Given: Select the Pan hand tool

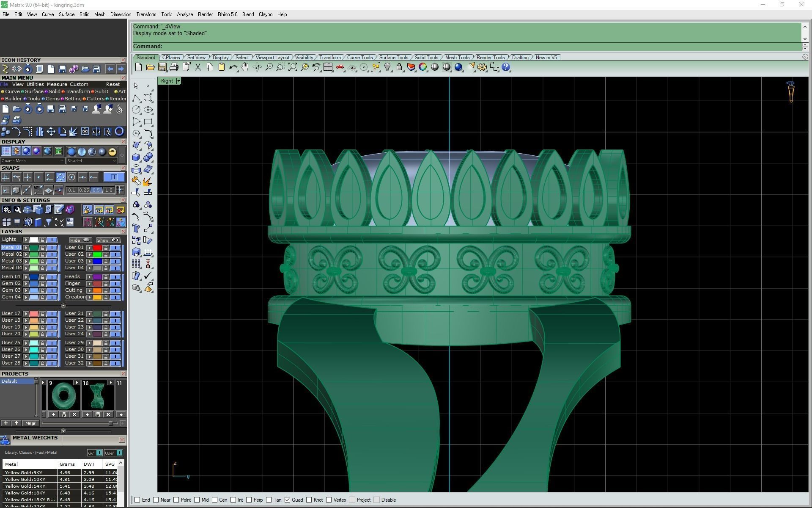Looking at the screenshot, I should point(245,67).
